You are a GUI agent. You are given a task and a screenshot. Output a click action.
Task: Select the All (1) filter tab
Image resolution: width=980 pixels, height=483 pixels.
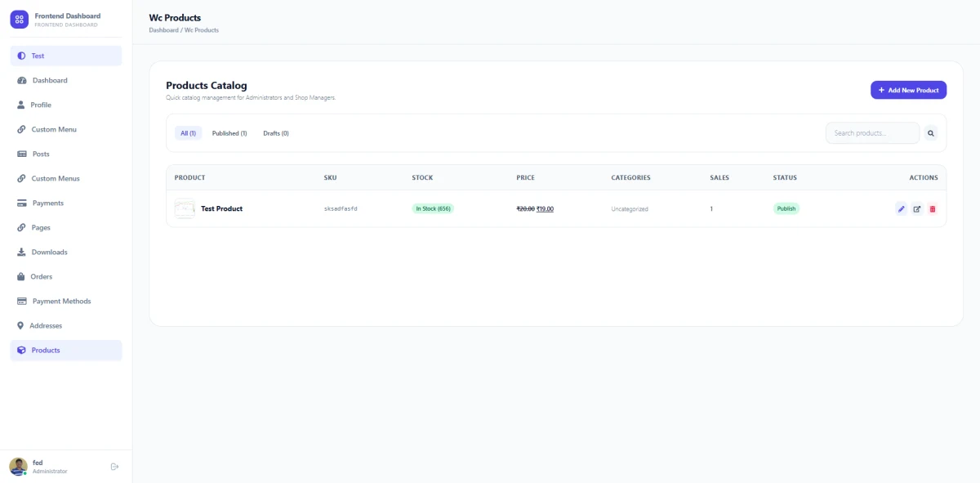click(x=188, y=133)
